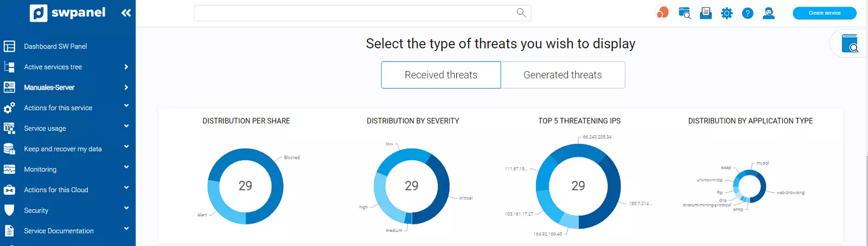Open Manuales-Server in the sidebar
Viewport: 868px width, 246px height.
click(x=49, y=87)
